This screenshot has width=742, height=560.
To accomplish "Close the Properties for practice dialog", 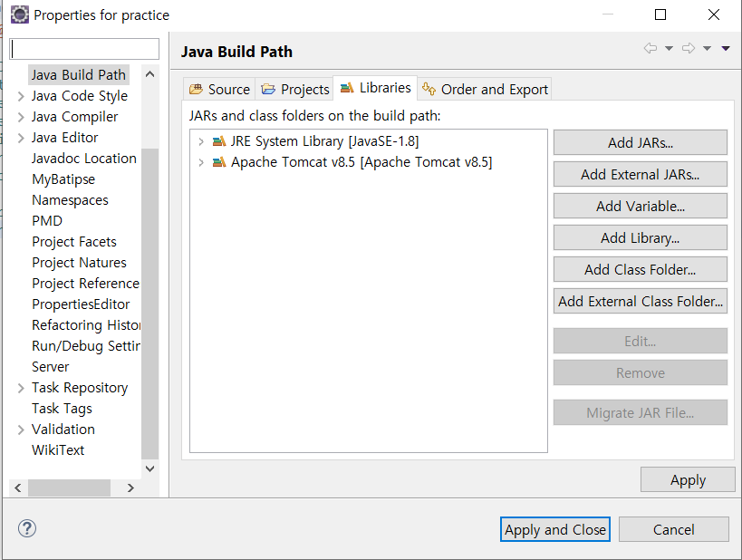I will tap(714, 14).
